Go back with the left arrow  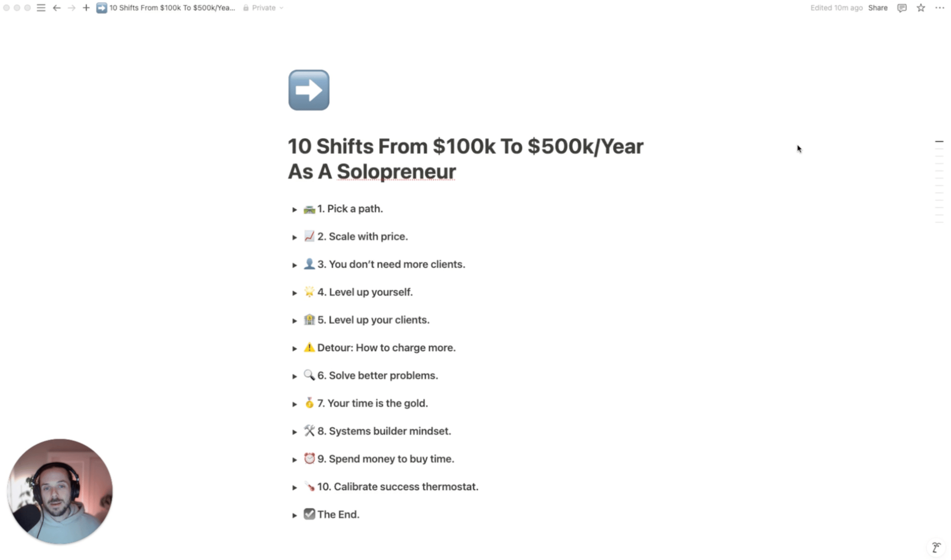[x=57, y=8]
